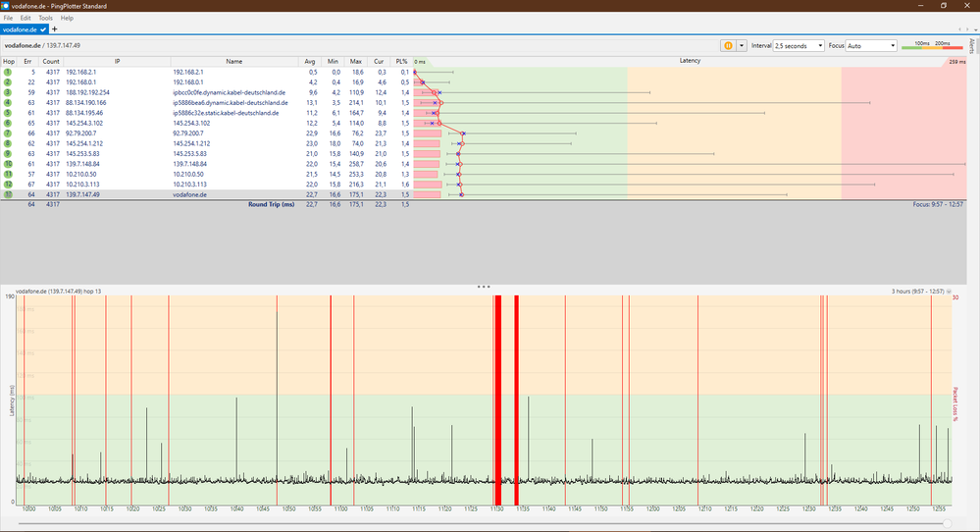This screenshot has width=980, height=532.
Task: Pause the trace with the orange button
Action: point(728,45)
